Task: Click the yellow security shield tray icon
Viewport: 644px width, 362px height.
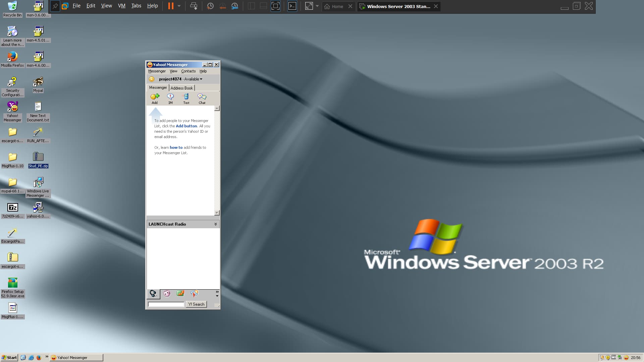Action: (608, 358)
